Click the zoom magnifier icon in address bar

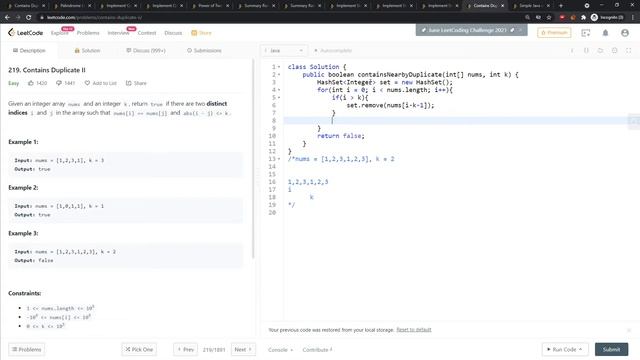tap(527, 18)
